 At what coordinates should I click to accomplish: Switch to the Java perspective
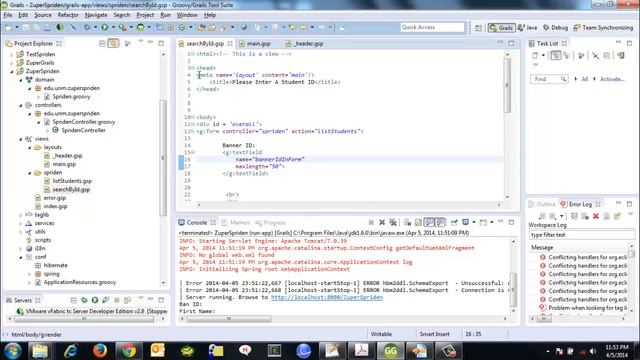coord(527,28)
